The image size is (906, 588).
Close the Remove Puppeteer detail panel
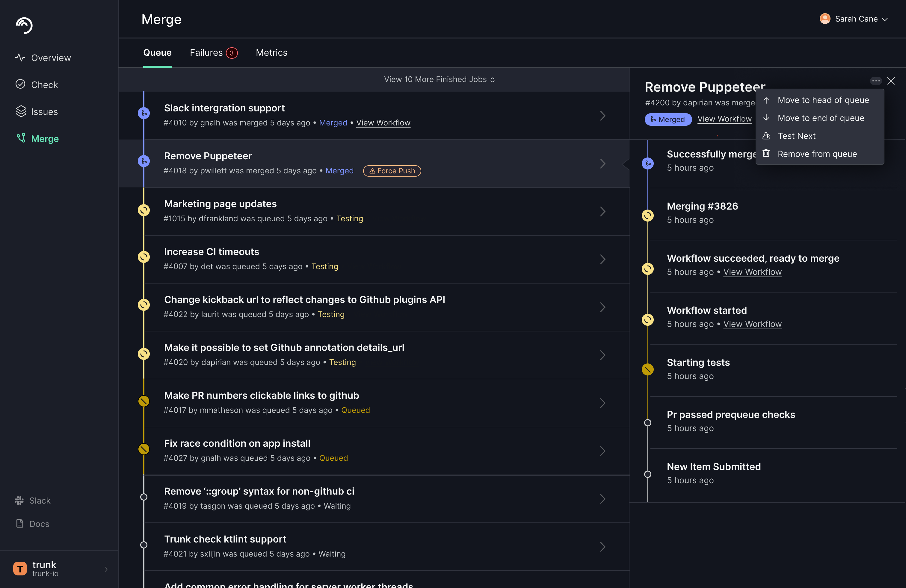pyautogui.click(x=891, y=81)
